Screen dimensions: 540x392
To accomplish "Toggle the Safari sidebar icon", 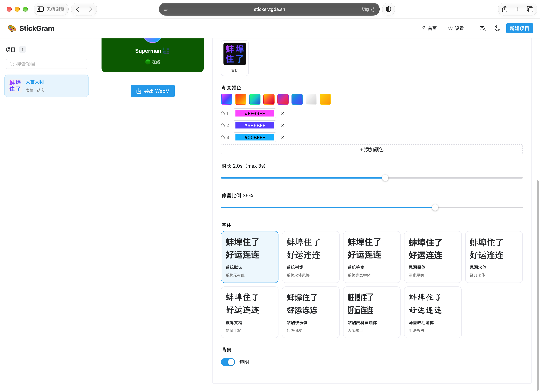I will pos(40,9).
